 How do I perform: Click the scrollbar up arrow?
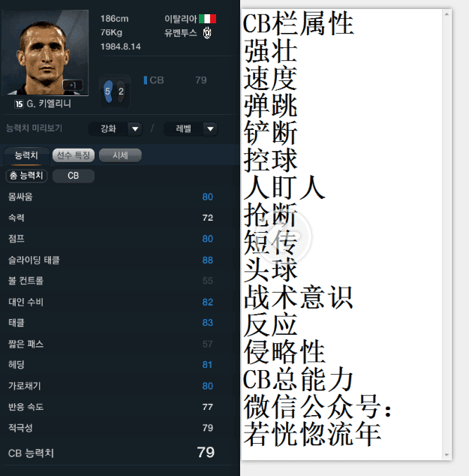(x=446, y=14)
